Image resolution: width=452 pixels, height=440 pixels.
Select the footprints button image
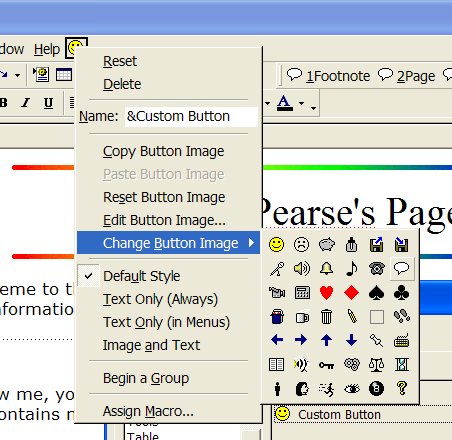click(x=401, y=317)
